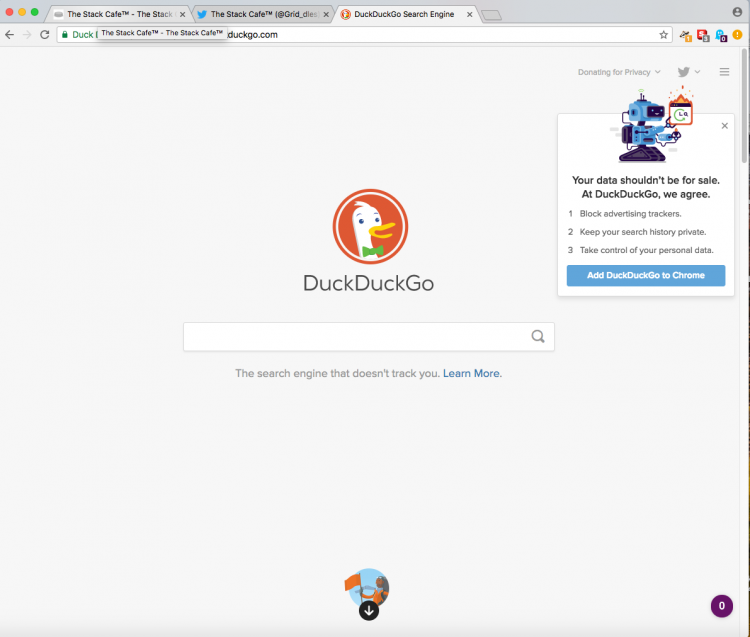Image resolution: width=750 pixels, height=637 pixels.
Task: Click the 'DuckDuckGo' wordmark text
Action: click(x=369, y=283)
